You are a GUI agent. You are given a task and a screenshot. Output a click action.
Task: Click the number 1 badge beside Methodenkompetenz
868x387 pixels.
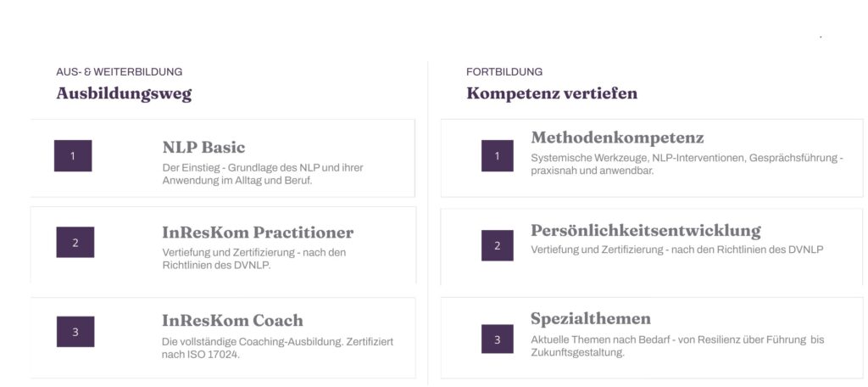pos(497,156)
